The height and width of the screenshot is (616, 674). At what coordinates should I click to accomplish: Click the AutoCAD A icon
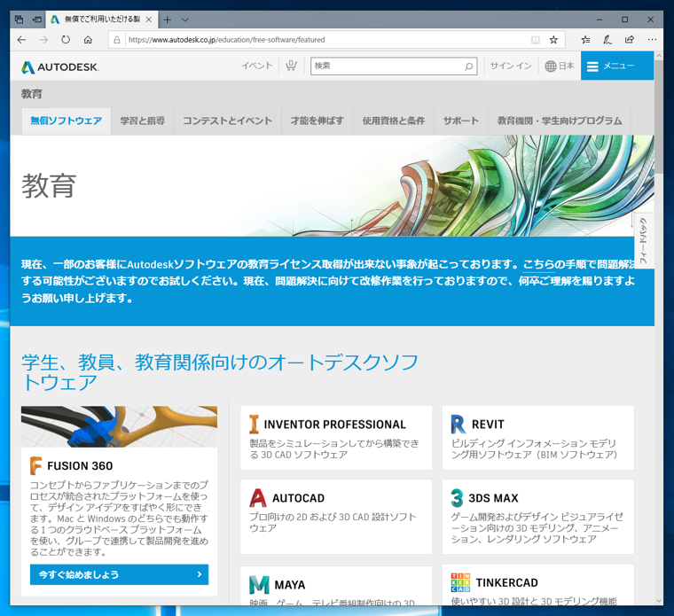point(258,498)
